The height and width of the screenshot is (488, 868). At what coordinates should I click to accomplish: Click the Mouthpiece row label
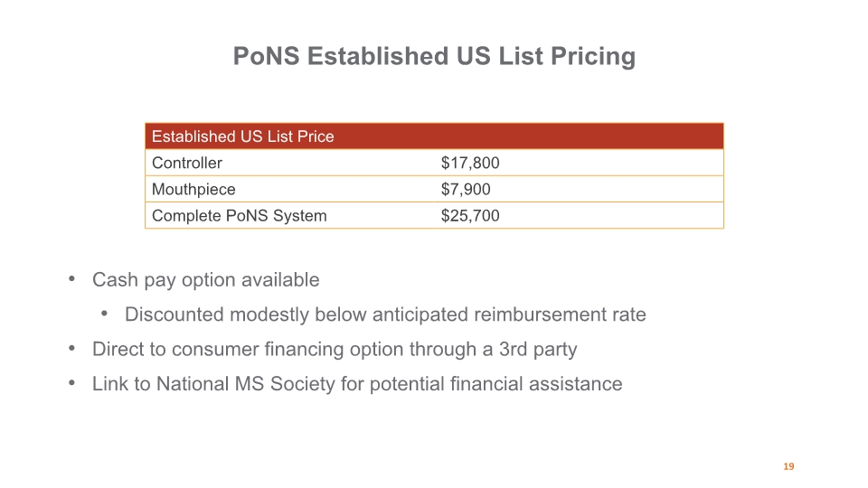(193, 189)
